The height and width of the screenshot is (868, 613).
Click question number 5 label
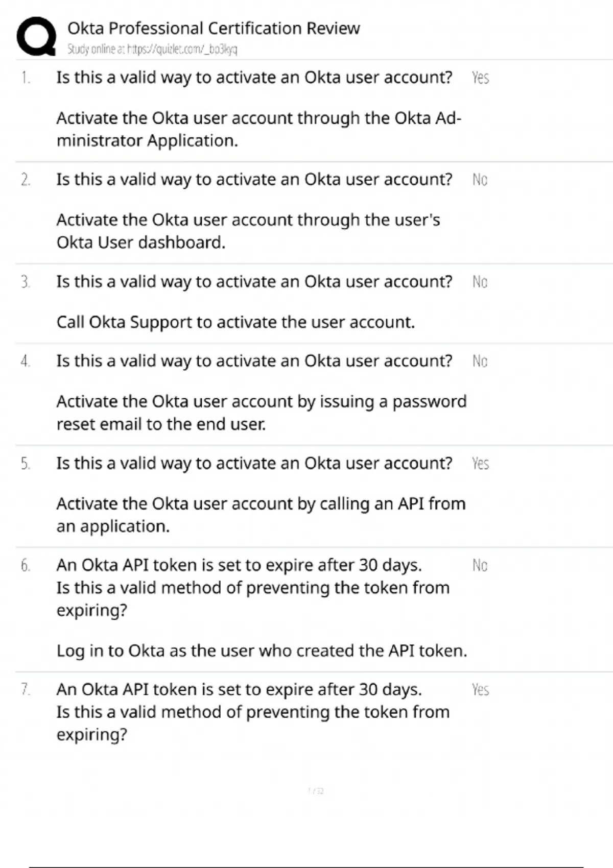[26, 464]
